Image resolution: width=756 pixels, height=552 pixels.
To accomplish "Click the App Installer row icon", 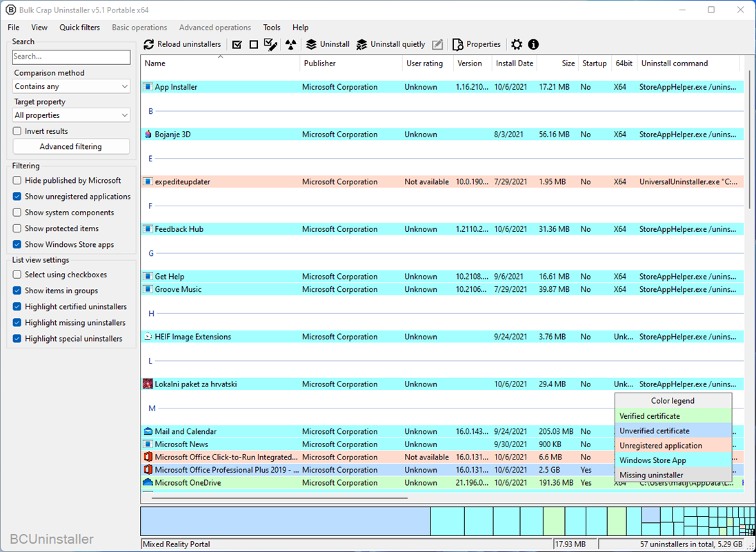I will pyautogui.click(x=148, y=87).
